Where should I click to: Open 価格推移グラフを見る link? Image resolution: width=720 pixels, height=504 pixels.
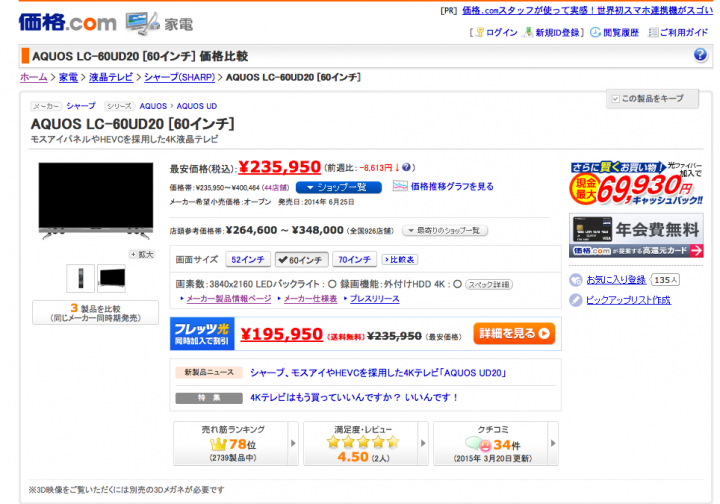[452, 186]
